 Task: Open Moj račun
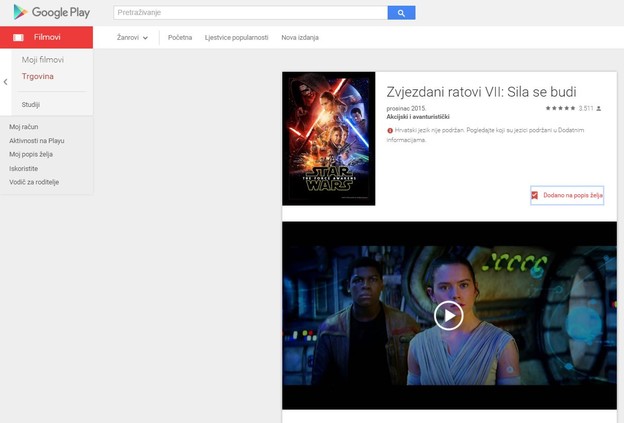tap(23, 127)
